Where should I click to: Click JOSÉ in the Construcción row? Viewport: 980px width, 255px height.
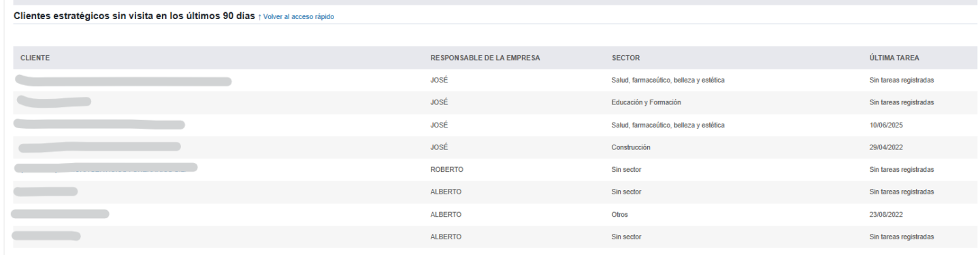[x=439, y=147]
